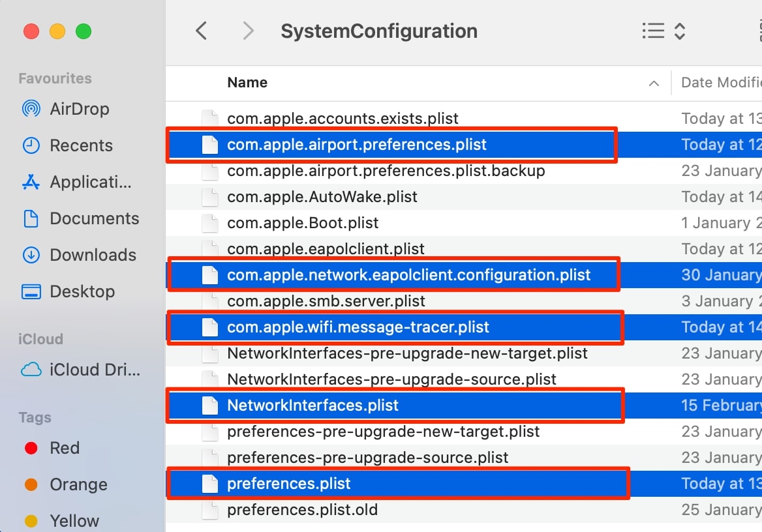This screenshot has height=532, width=762.
Task: Open iCloud Drive cloud icon
Action: (31, 370)
